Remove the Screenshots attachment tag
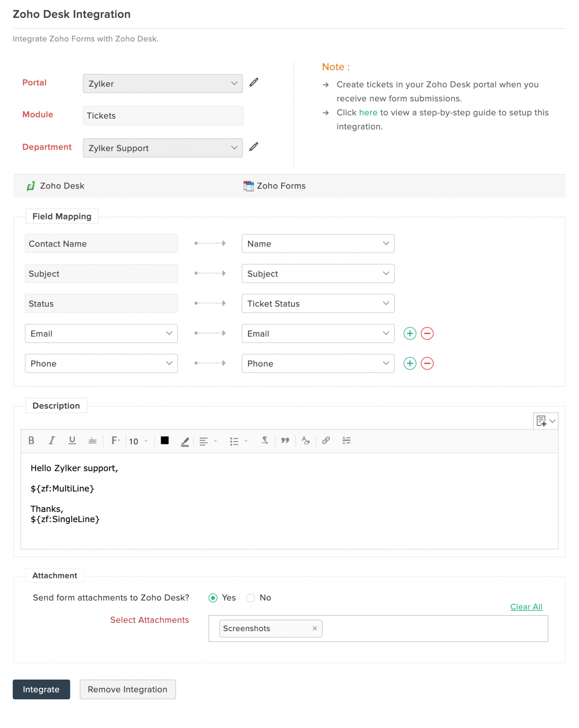The image size is (579, 728). click(315, 628)
